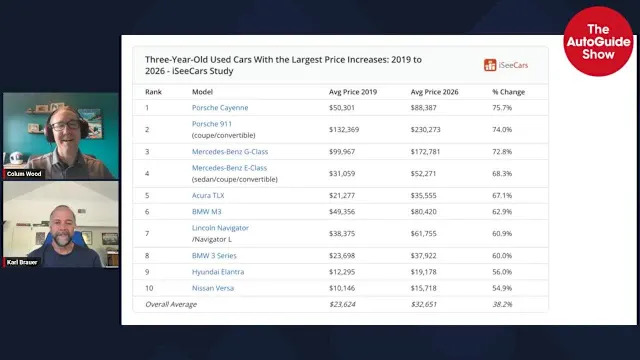Click the Karl Brauer name tag
This screenshot has height=360, width=640.
pos(22,262)
